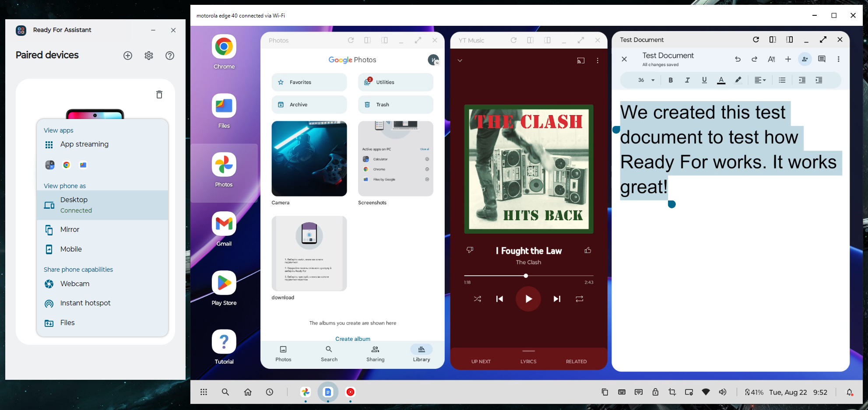Image resolution: width=868 pixels, height=410 pixels.
Task: Open YT Music player overflow menu
Action: 597,61
